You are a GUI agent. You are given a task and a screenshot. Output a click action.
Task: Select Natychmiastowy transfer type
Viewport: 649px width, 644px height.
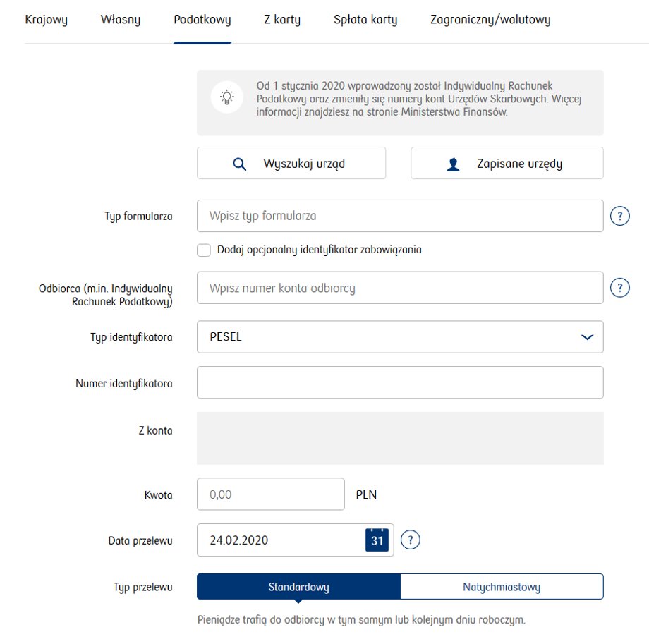(502, 586)
